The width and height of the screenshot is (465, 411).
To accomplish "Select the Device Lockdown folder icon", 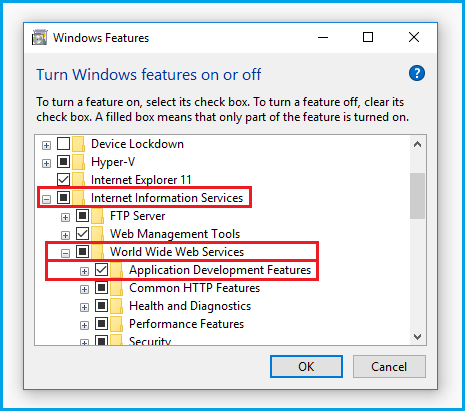I will point(79,144).
